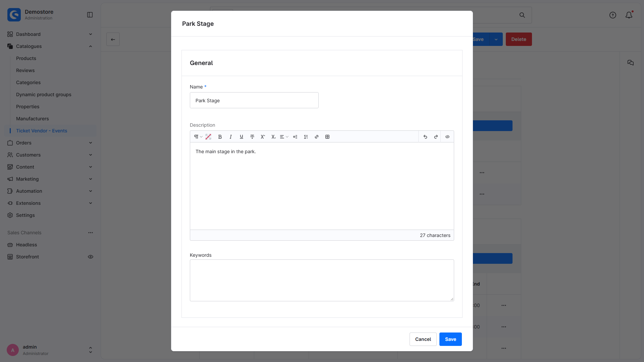Open the paragraph format dropdown
The image size is (644, 362).
point(198,137)
